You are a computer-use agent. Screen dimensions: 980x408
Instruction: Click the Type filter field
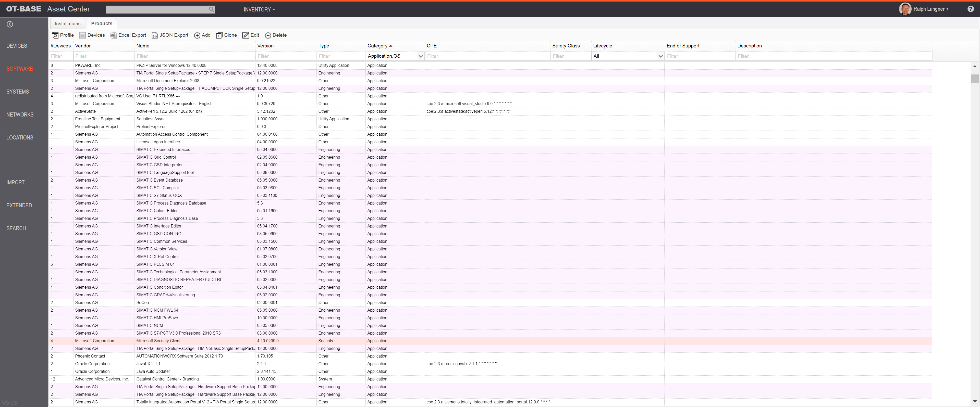341,56
